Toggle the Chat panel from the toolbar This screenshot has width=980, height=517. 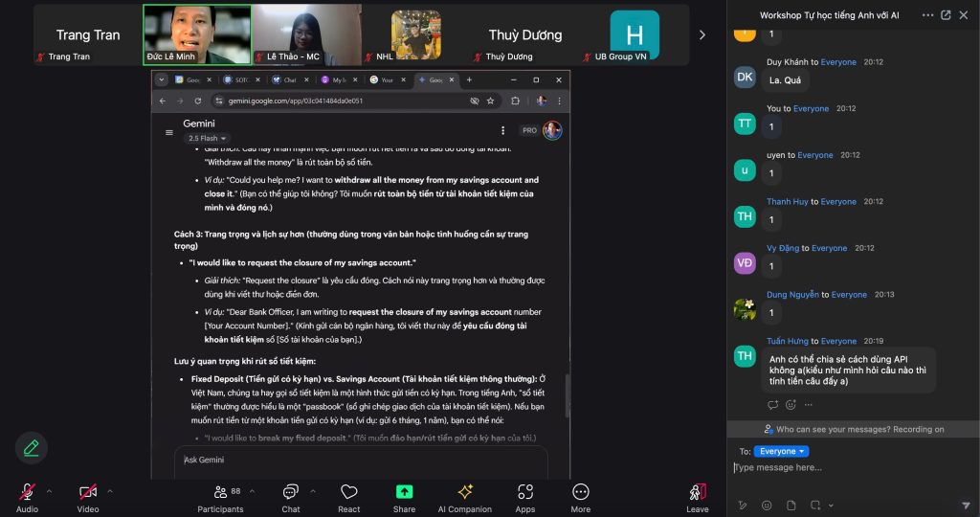[291, 498]
